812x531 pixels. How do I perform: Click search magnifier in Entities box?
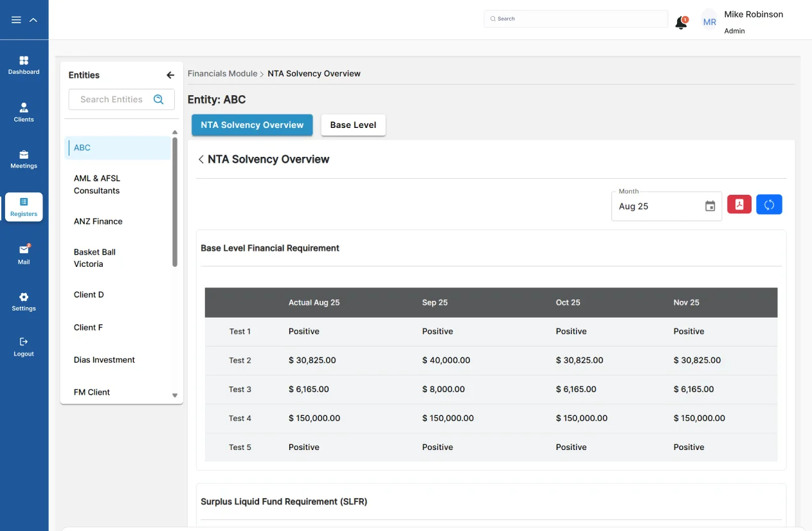[159, 100]
